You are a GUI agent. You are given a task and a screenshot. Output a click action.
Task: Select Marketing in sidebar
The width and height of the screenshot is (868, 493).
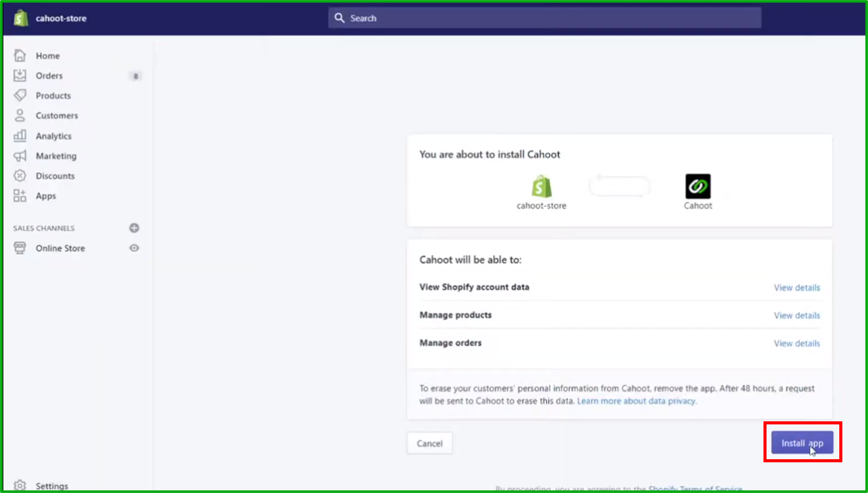tap(56, 156)
